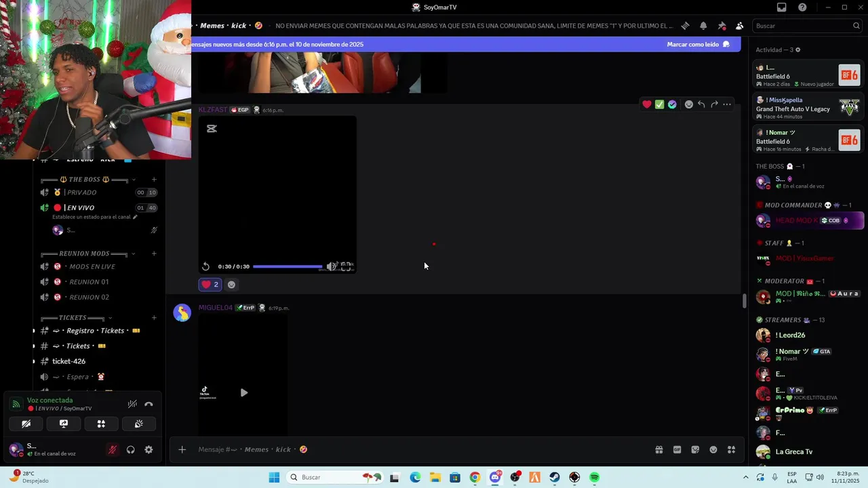Open Activity settings gear next to Actividad

point(797,49)
